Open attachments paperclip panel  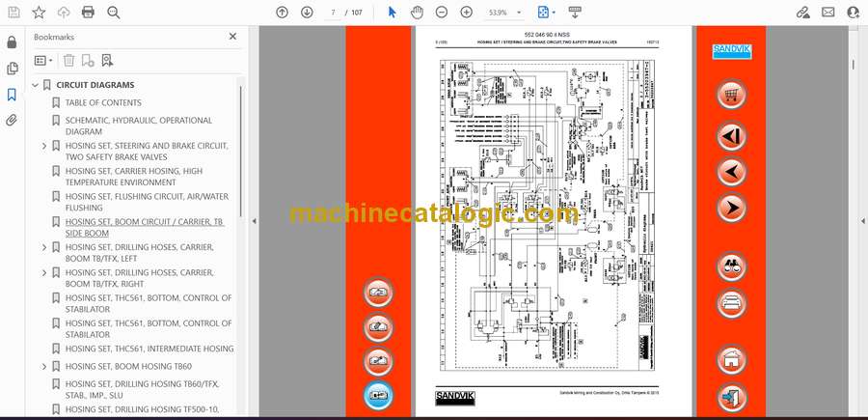12,121
